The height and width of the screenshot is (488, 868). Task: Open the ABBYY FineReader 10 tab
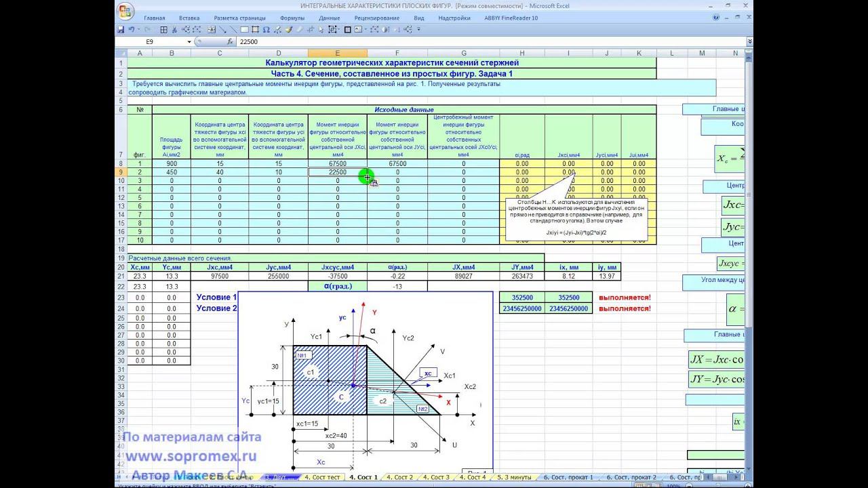[x=510, y=18]
